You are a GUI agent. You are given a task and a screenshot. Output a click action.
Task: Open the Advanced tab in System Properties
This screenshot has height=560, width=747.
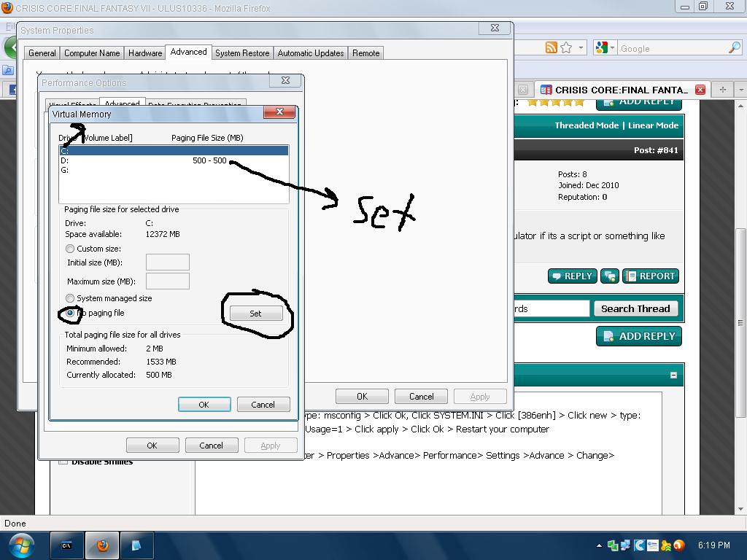189,52
